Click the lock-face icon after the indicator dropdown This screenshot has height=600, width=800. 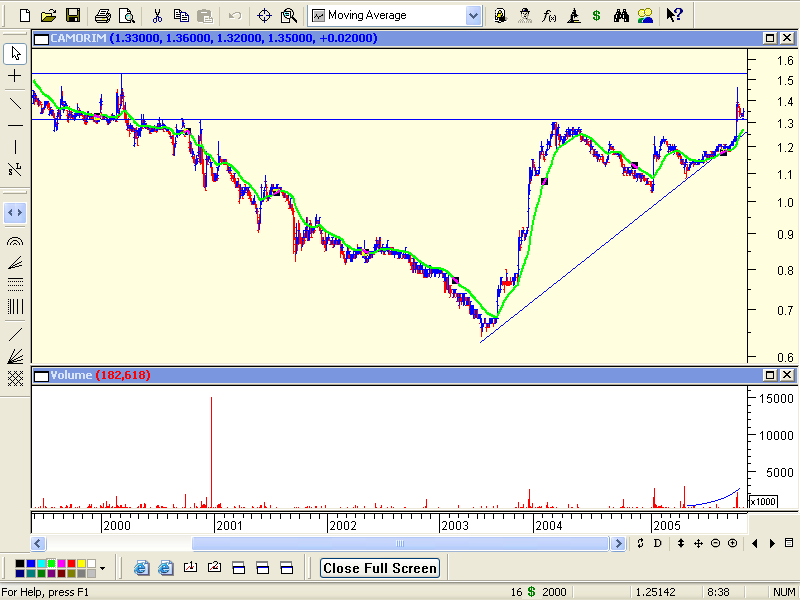(501, 16)
